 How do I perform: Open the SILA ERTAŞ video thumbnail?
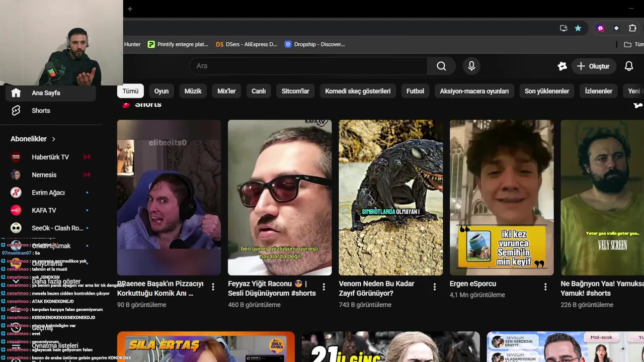click(206, 347)
